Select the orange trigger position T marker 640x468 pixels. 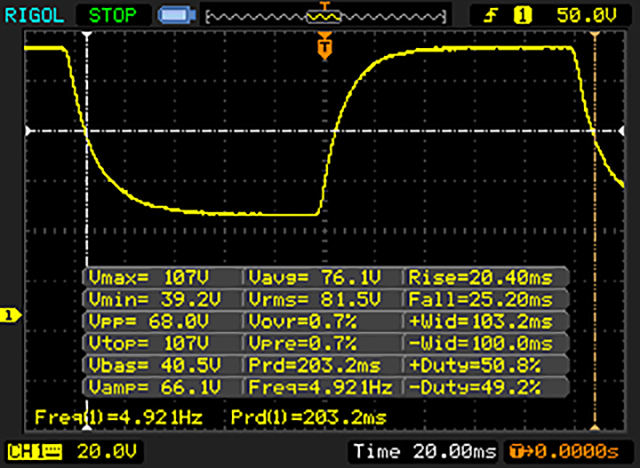coord(323,46)
